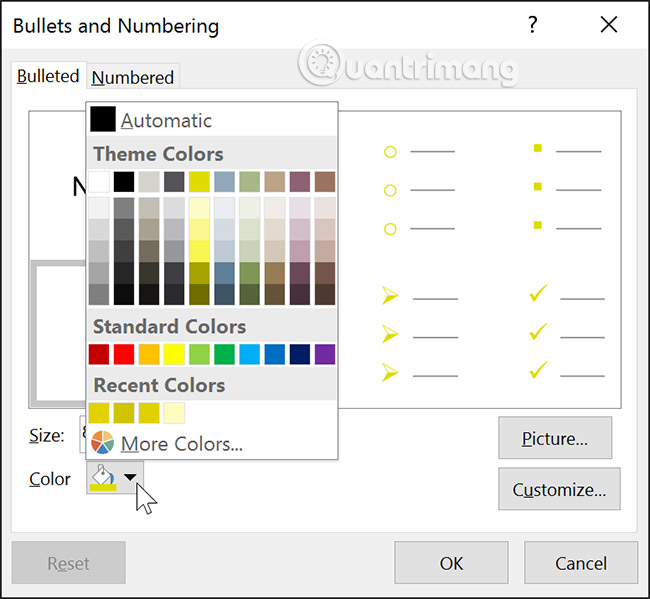650x599 pixels.
Task: Pick the mauve theme color top swatch
Action: [x=300, y=182]
